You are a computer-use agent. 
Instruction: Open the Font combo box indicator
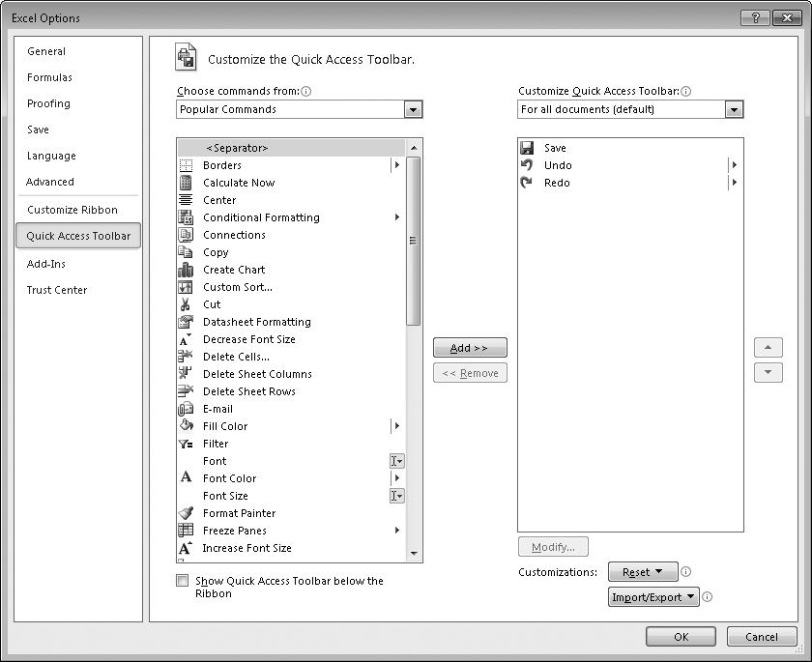(396, 461)
